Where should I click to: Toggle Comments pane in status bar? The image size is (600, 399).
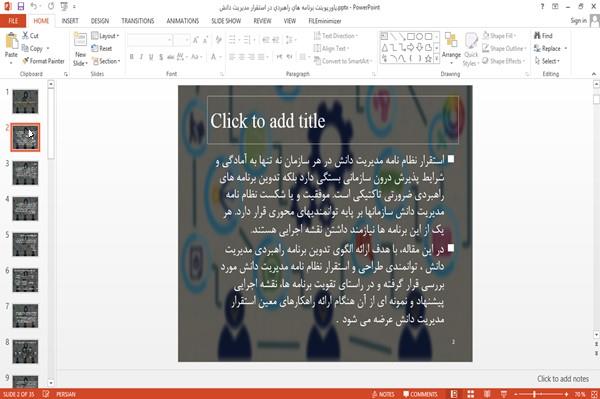420,394
